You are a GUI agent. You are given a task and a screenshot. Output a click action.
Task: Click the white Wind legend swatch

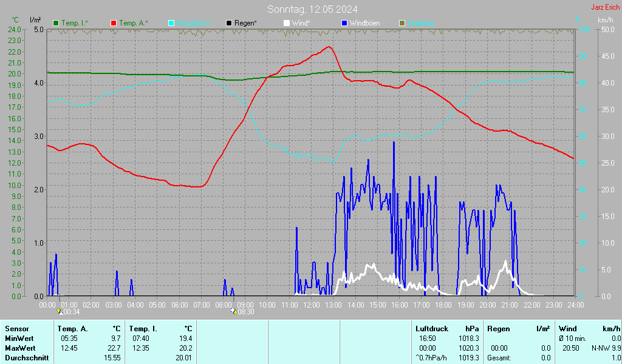287,23
